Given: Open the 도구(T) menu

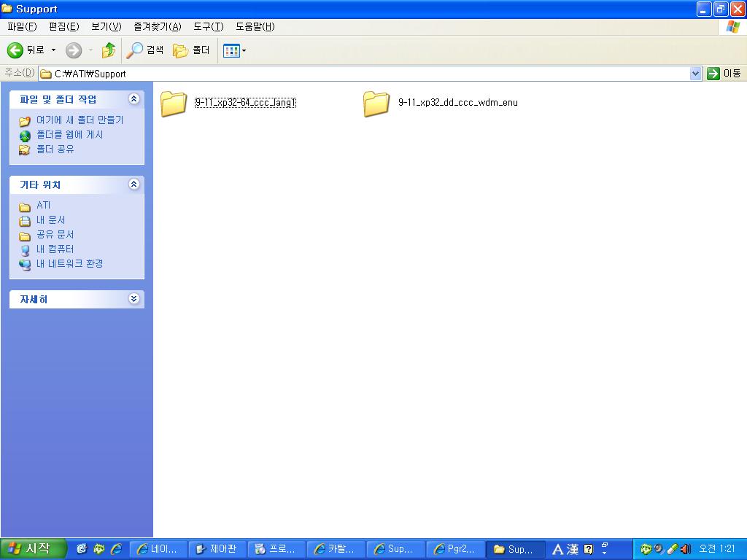Looking at the screenshot, I should point(208,27).
